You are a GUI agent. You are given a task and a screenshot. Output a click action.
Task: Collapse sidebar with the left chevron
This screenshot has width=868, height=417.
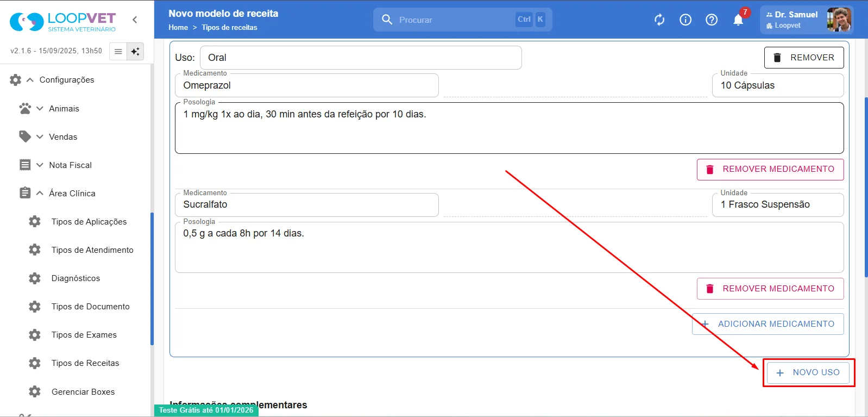coord(135,20)
